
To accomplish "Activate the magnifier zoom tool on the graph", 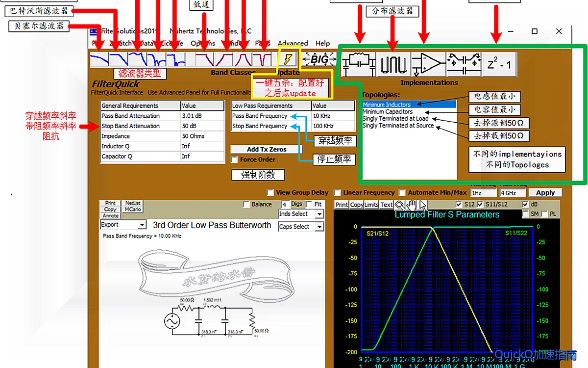I will [x=400, y=205].
